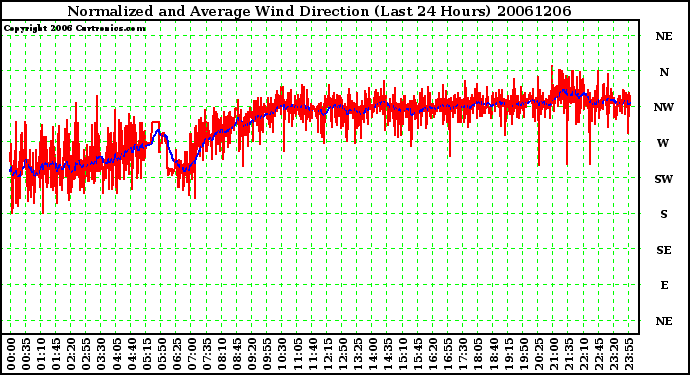Screen dimensions: 690x375
Task: Click the 22:10 time label
Action: point(584,354)
